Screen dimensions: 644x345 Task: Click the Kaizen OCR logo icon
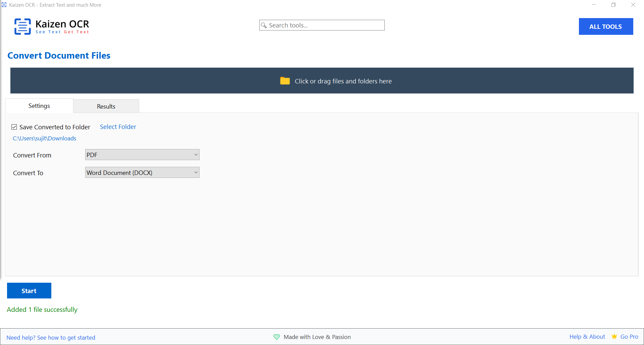[x=22, y=26]
